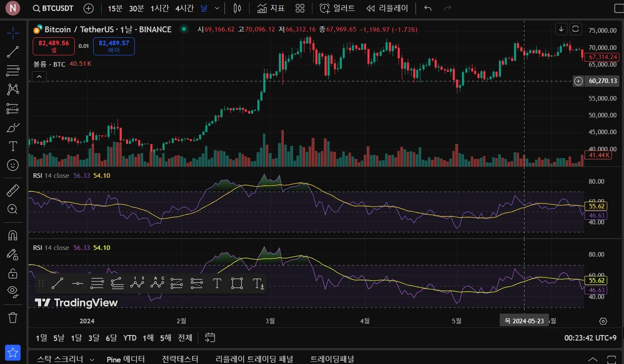Start bar replay with 리플레이
The image size is (624, 364).
(387, 8)
